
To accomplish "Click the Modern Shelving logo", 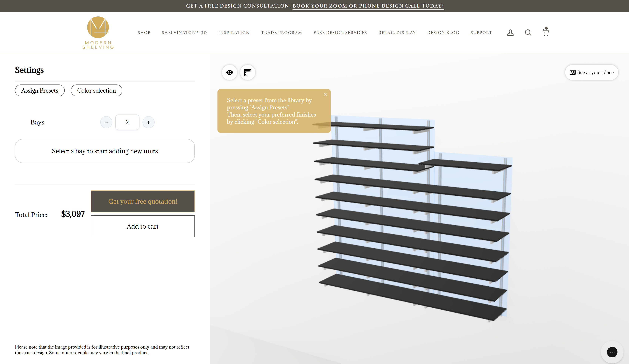I will click(x=98, y=32).
